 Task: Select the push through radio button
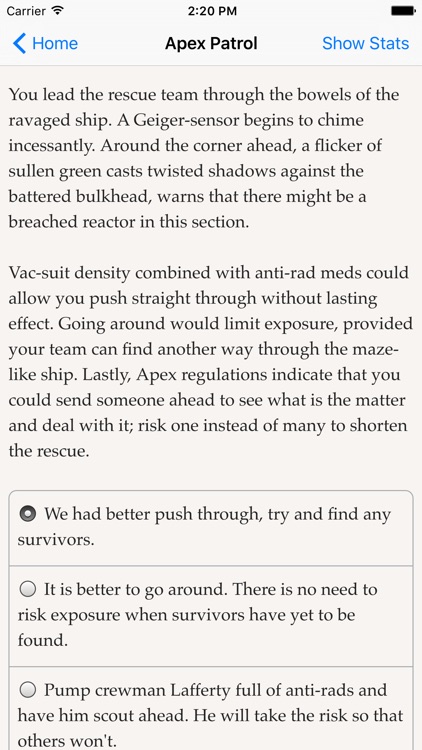[28, 514]
